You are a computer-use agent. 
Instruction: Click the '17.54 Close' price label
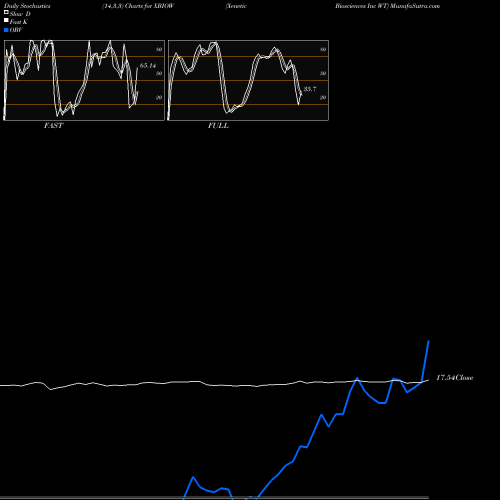455,378
